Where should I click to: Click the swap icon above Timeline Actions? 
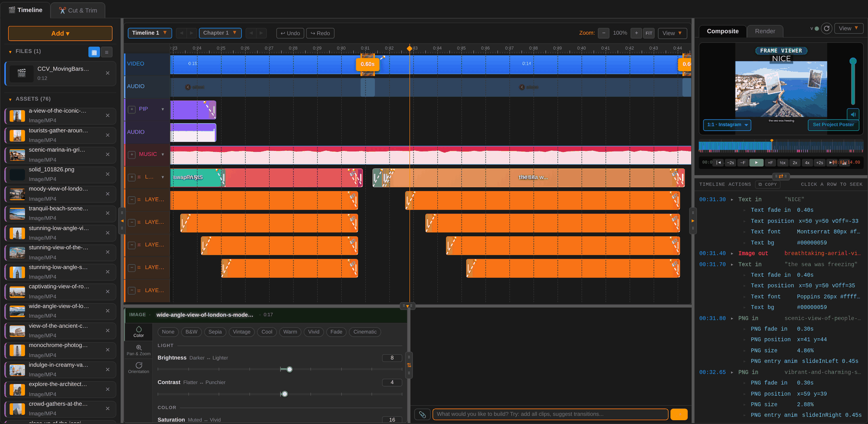(x=781, y=176)
